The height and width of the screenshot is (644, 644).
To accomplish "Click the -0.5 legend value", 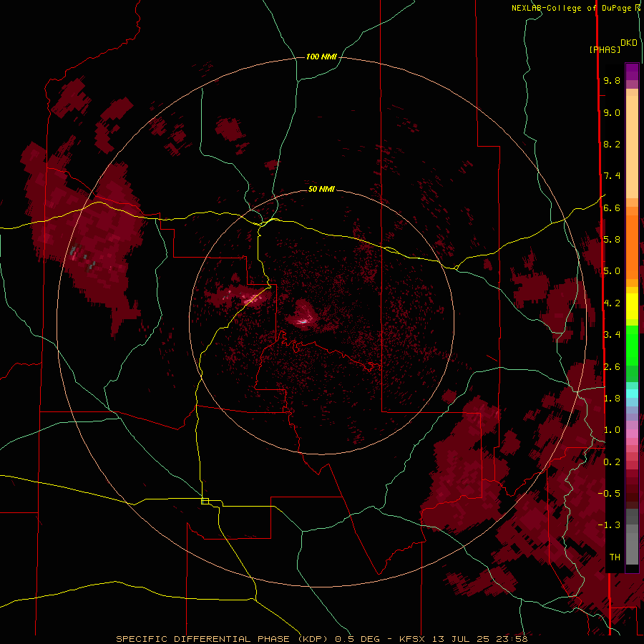I will point(609,493).
